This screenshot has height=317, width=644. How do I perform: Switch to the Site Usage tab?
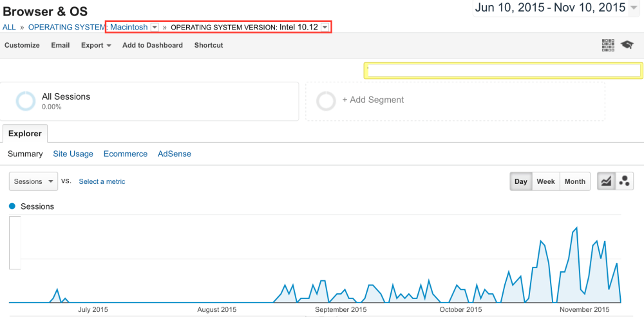73,154
